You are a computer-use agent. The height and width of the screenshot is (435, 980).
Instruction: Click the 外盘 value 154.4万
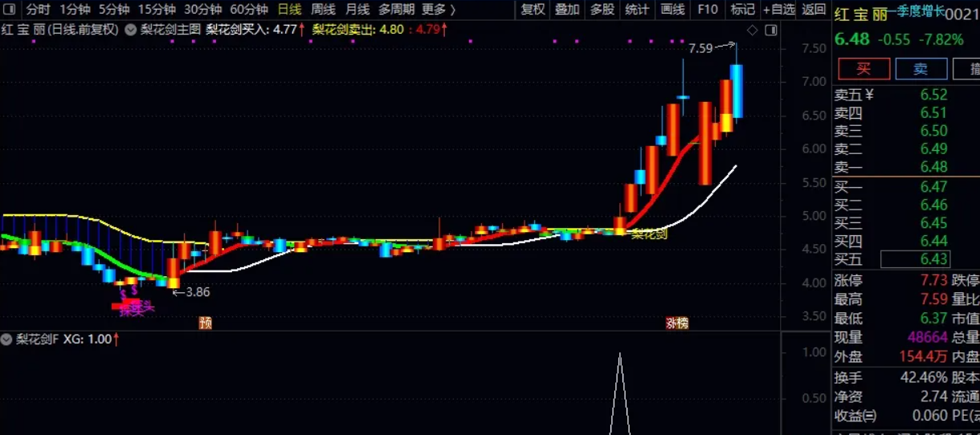tap(925, 357)
